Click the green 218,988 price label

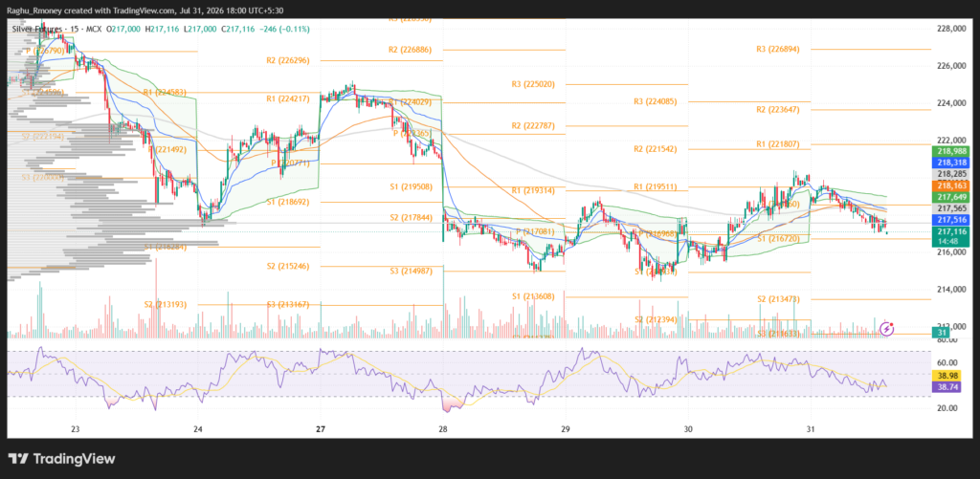(950, 151)
